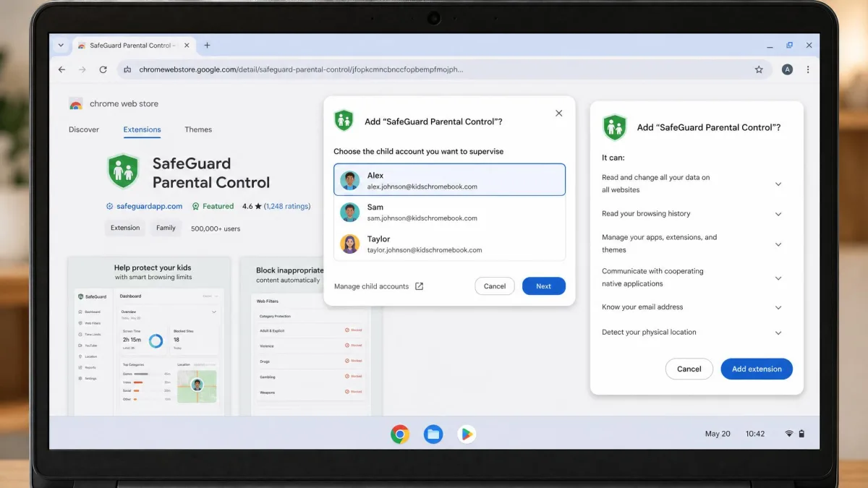Go back using the browser back arrow

pyautogui.click(x=61, y=69)
